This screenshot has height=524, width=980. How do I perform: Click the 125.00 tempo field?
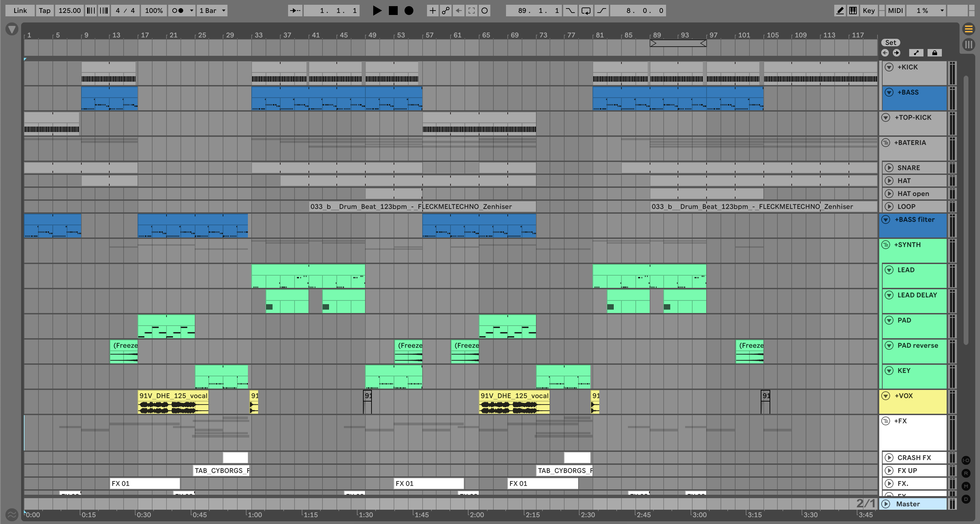(69, 11)
